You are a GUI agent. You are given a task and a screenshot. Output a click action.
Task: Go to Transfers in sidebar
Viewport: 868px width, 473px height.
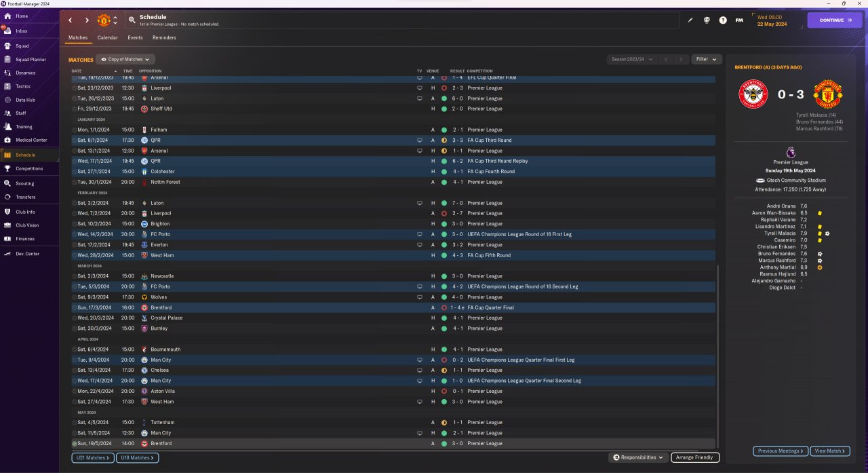click(x=26, y=197)
